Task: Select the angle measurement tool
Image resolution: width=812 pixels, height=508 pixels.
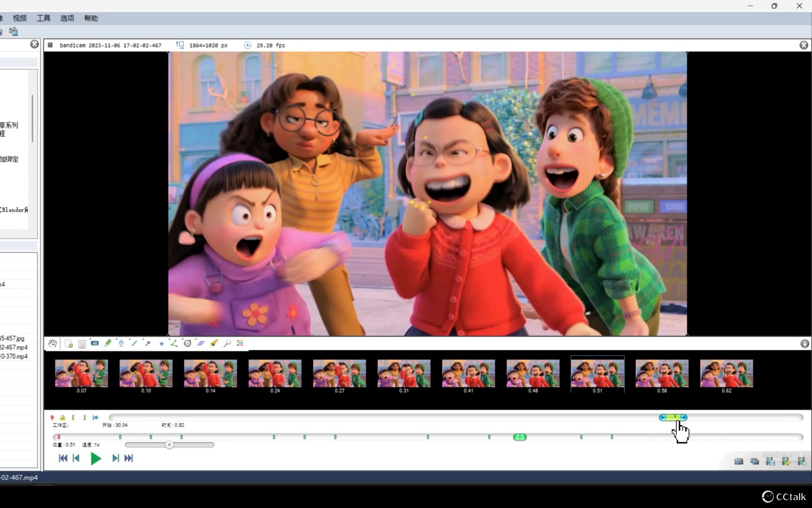Action: (174, 343)
